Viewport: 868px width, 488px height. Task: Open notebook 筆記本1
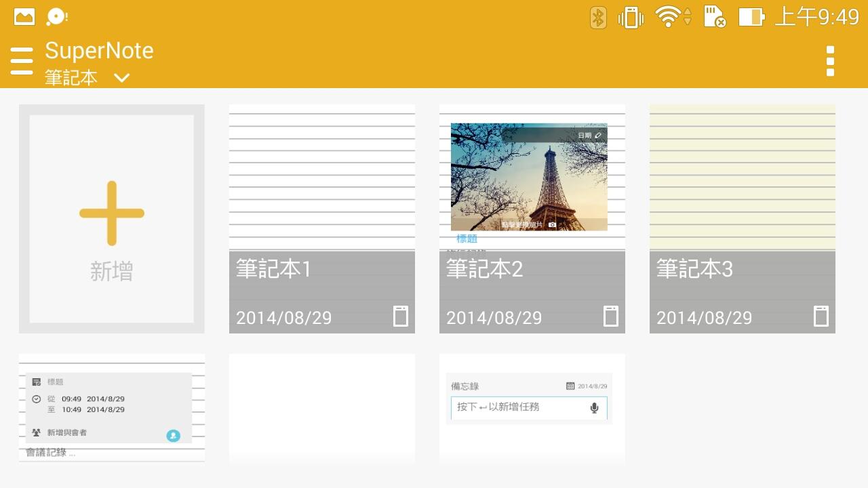click(322, 219)
